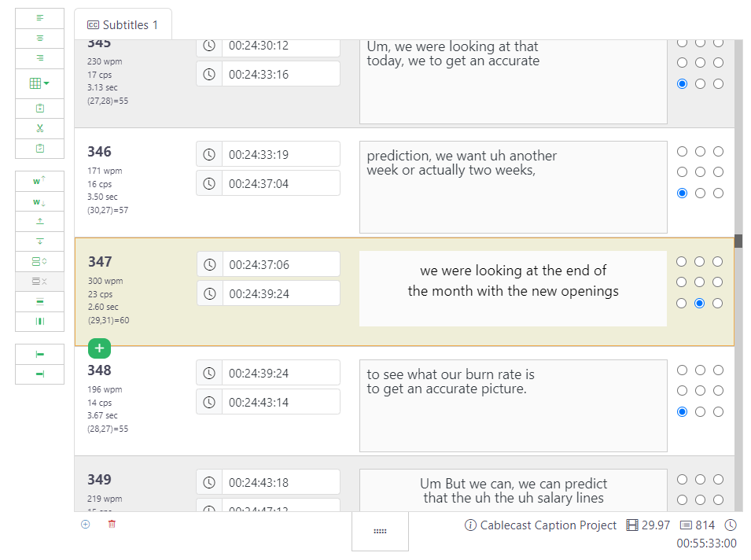
Task: Click the dotted drag handle button at bottom
Action: [380, 531]
